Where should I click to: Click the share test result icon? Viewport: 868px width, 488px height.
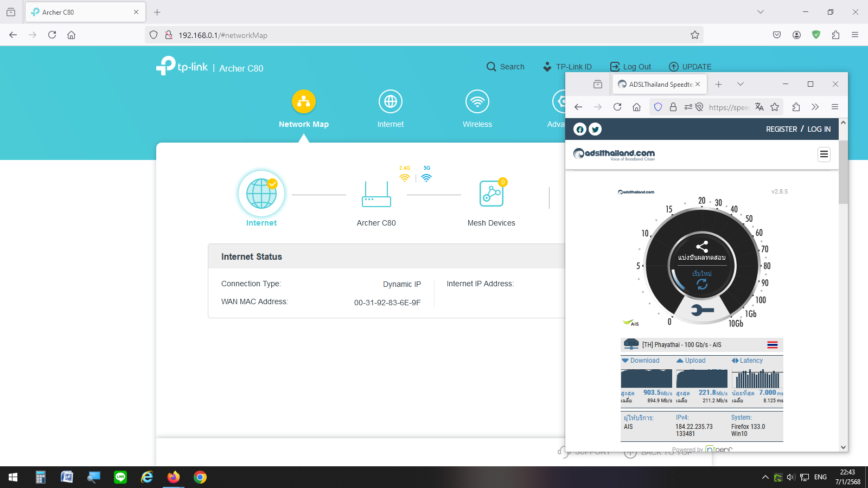[x=702, y=247]
